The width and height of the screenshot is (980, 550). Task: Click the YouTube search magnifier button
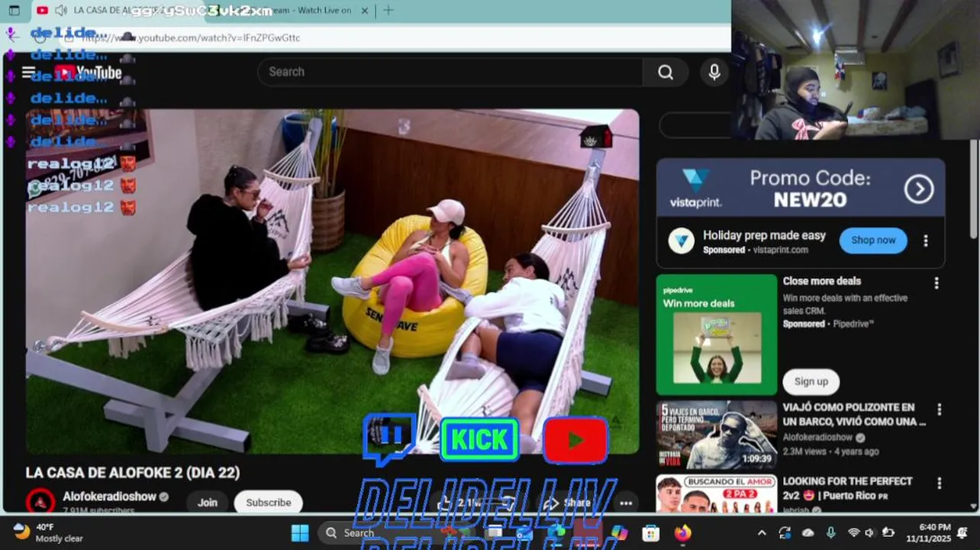pos(666,72)
